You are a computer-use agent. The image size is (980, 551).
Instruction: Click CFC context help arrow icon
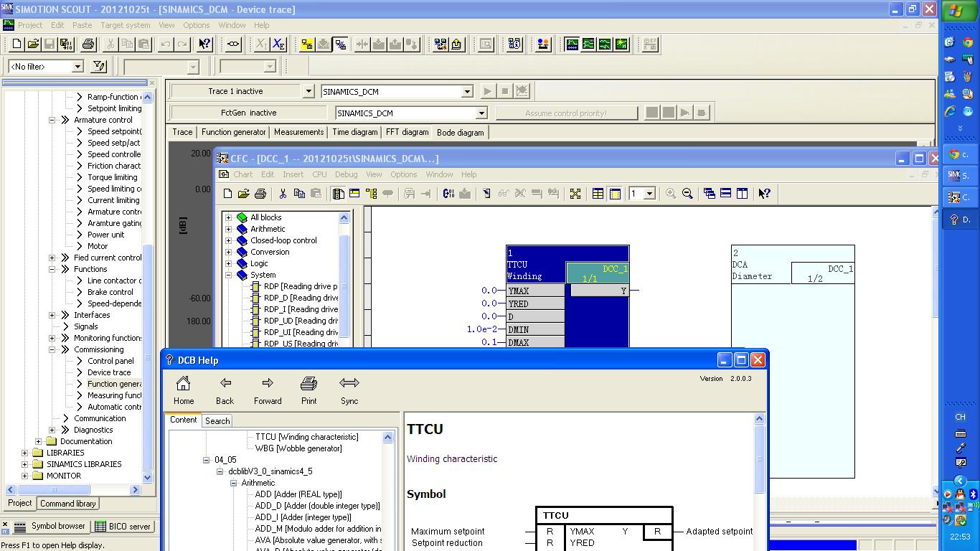click(x=764, y=194)
